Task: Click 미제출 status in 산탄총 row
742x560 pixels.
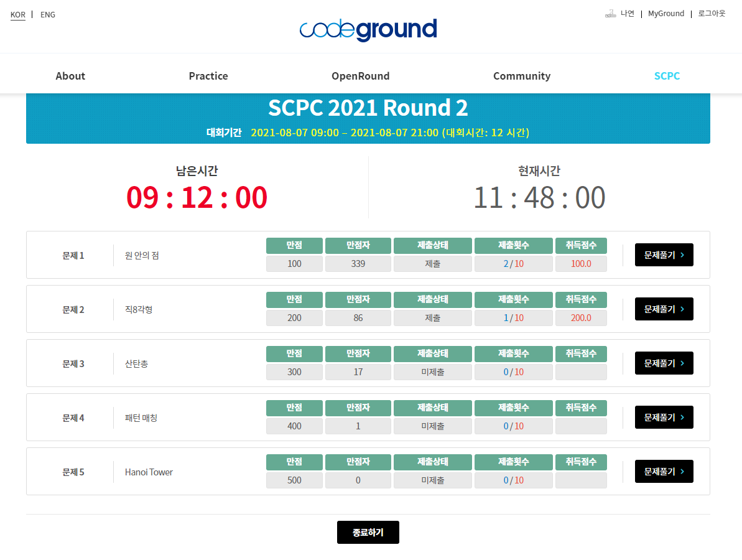Action: (432, 372)
